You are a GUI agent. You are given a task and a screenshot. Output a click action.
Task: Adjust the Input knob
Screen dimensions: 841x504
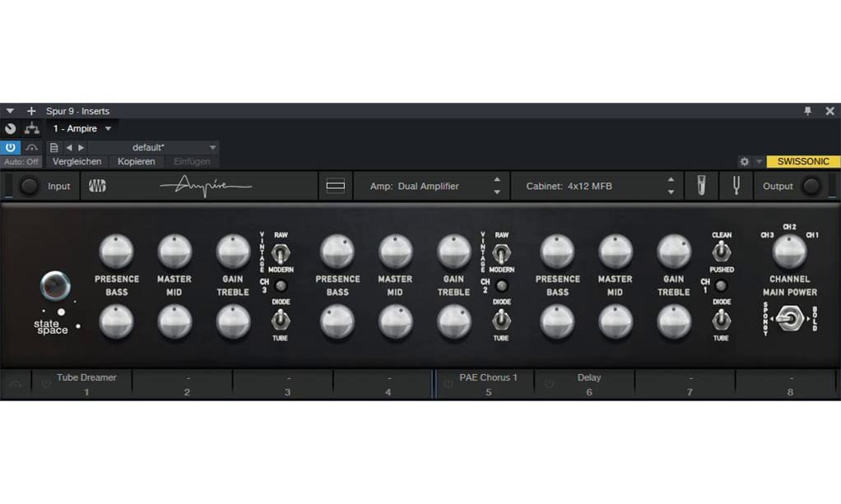[29, 186]
